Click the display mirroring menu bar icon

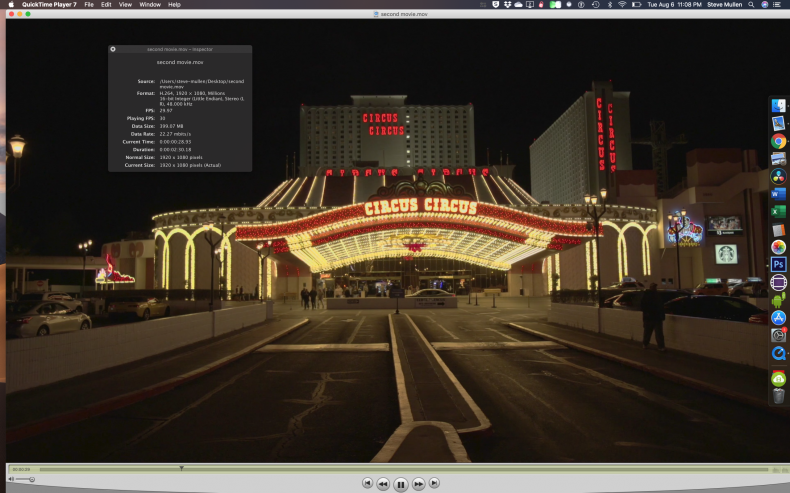pyautogui.click(x=530, y=5)
